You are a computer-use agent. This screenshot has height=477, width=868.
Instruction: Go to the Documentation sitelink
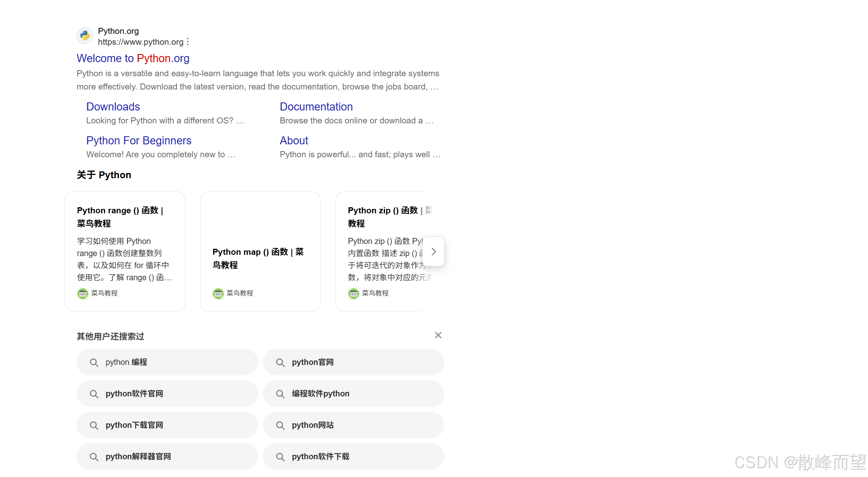316,107
